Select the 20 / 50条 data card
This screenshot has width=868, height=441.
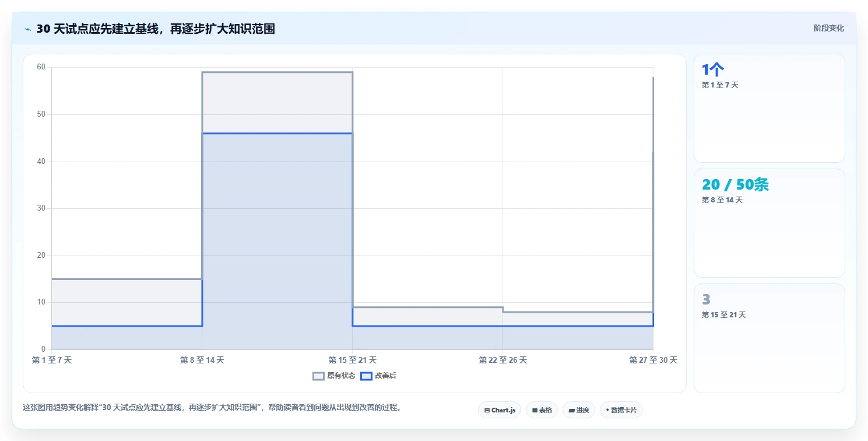pos(769,223)
